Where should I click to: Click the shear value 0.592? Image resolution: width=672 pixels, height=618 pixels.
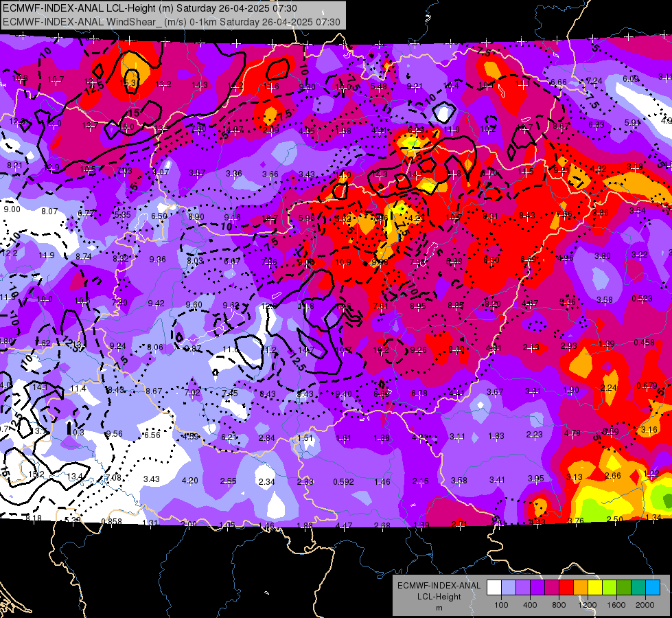tap(344, 482)
